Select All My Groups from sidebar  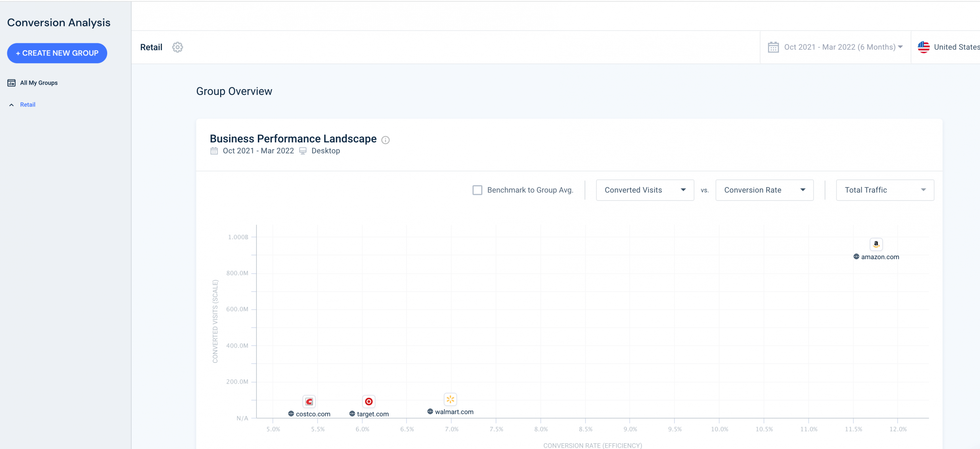(x=38, y=83)
